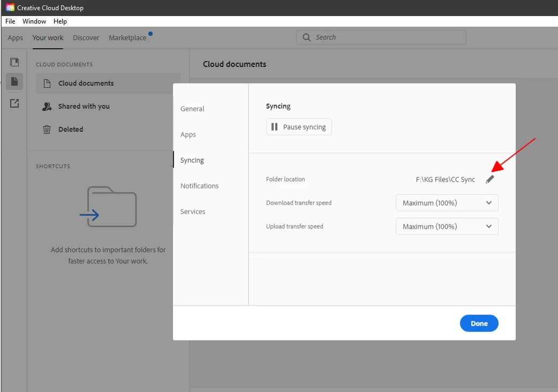Screen dimensions: 558x392
Task: Click the search magnifier icon
Action: 306,37
